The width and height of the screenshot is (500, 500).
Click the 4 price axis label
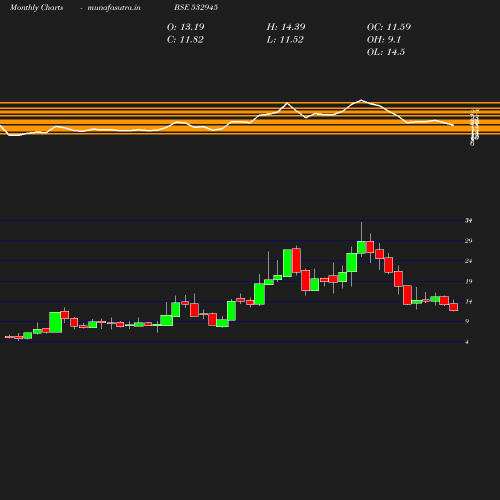[467, 342]
